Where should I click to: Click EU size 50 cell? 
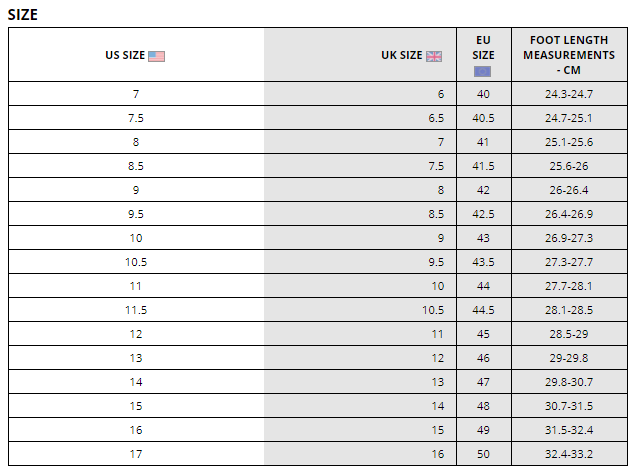pyautogui.click(x=484, y=454)
